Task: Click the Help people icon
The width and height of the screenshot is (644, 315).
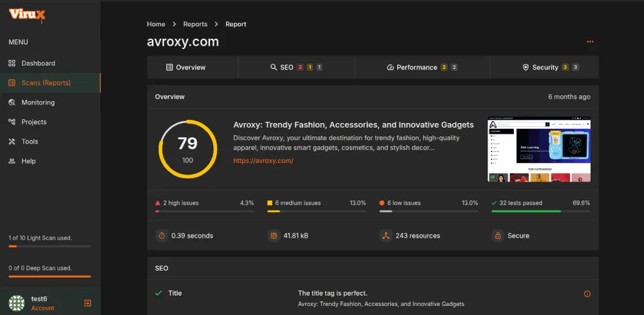Action: click(12, 161)
